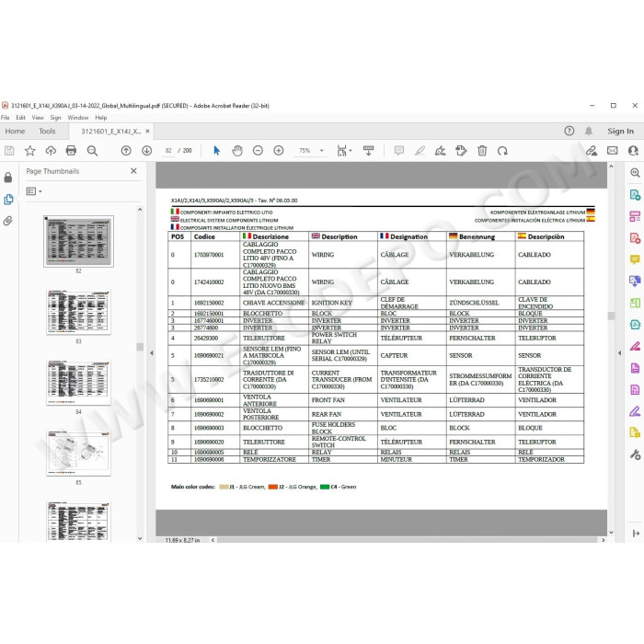
Task: Add bookmark with star icon
Action: click(x=30, y=151)
